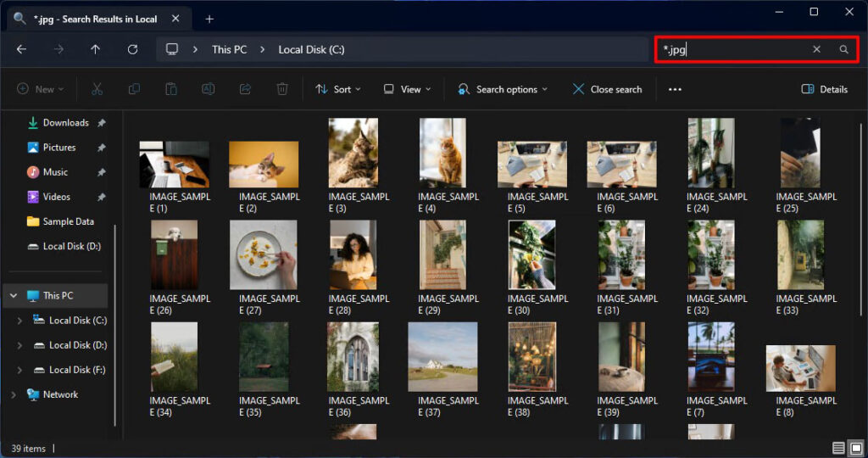Click the Cut scissors icon
This screenshot has width=868, height=458.
(97, 89)
